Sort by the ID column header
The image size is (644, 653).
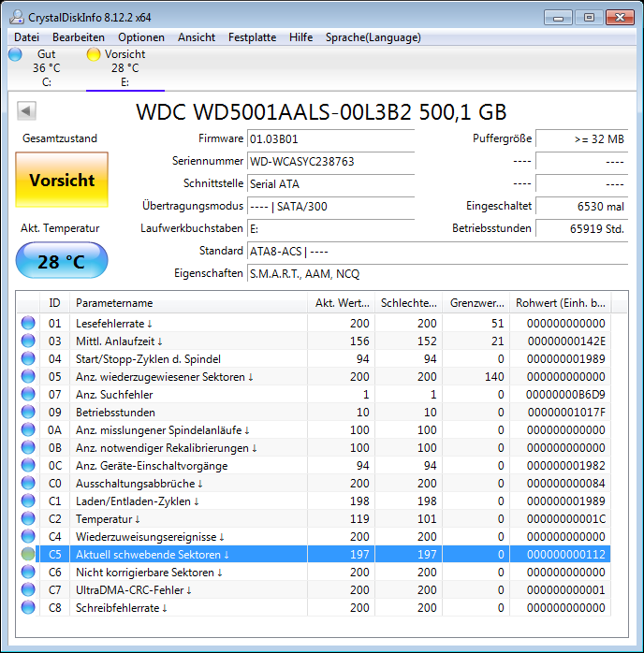tap(54, 303)
